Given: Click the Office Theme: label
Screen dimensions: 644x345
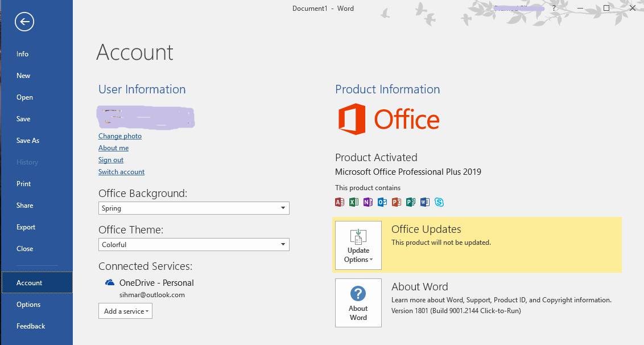Looking at the screenshot, I should (x=131, y=230).
